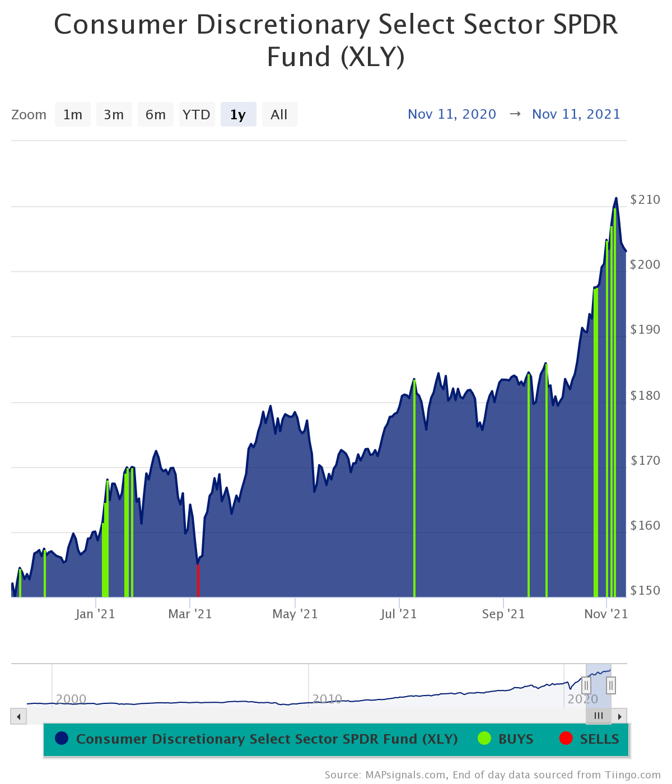Click the $180 axis label
Viewport: 672px width, 784px height.
click(x=645, y=395)
